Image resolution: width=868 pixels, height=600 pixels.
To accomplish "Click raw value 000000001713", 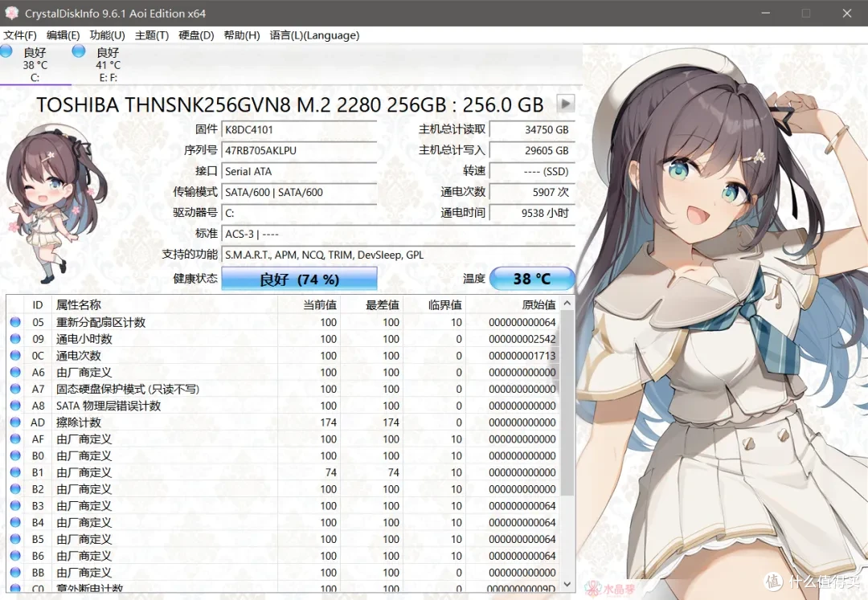I will coord(522,356).
